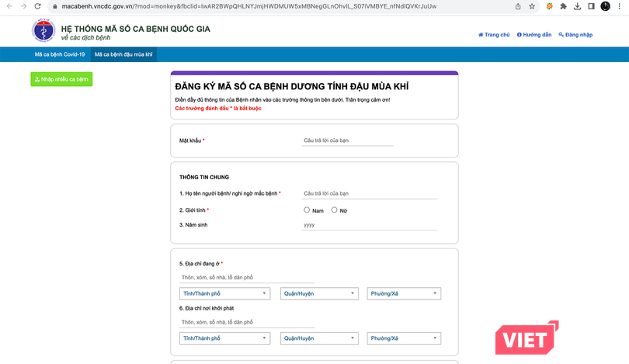Click the Nhập nhiều ca bệnh button
This screenshot has width=629, height=364.
61,79
